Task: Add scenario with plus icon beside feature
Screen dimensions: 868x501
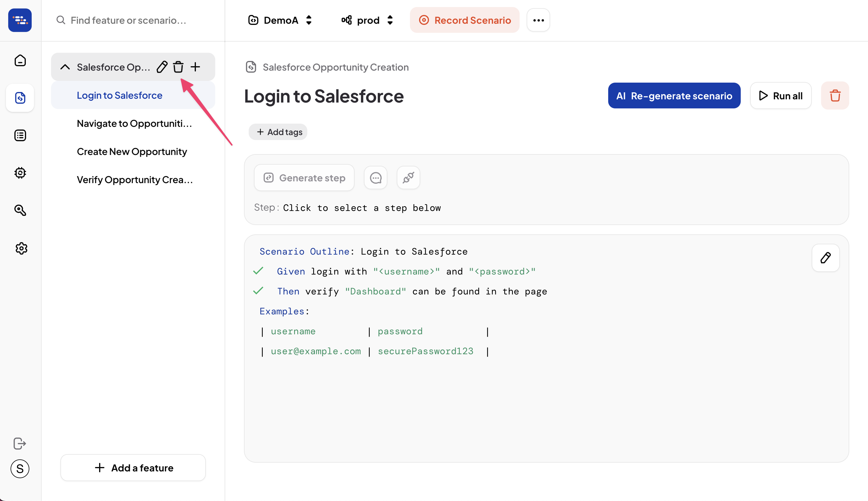Action: [x=195, y=67]
